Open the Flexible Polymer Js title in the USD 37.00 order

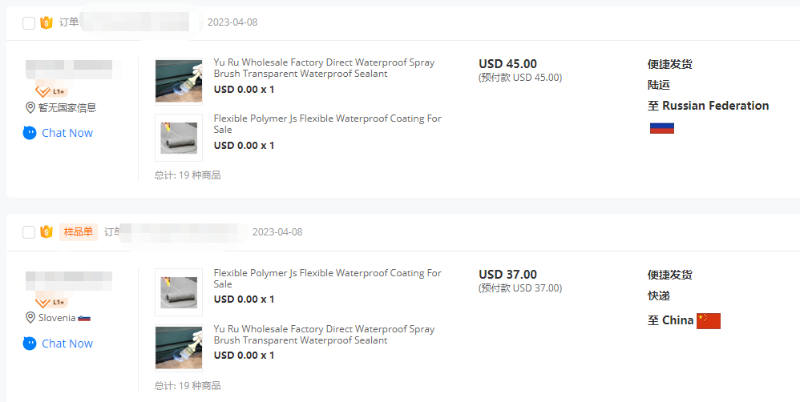coord(327,278)
